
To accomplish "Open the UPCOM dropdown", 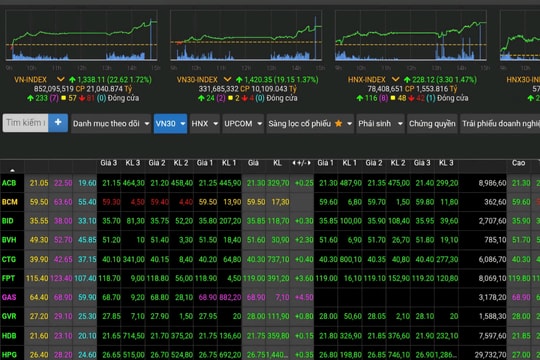I will (x=243, y=123).
